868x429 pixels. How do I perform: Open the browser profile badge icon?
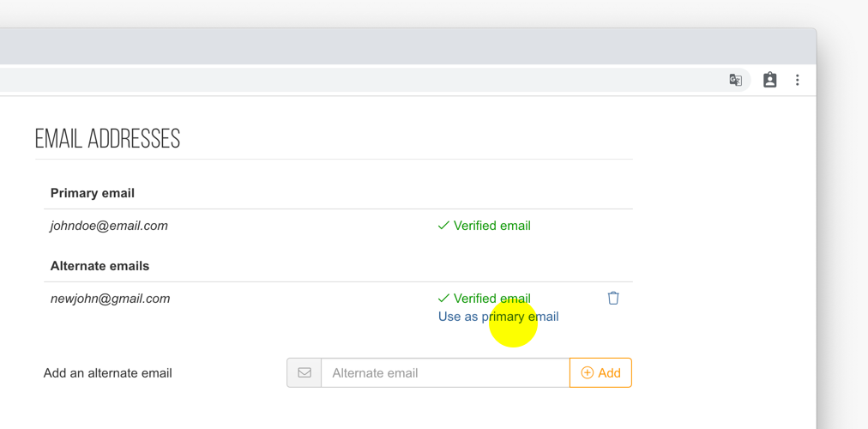tap(770, 80)
